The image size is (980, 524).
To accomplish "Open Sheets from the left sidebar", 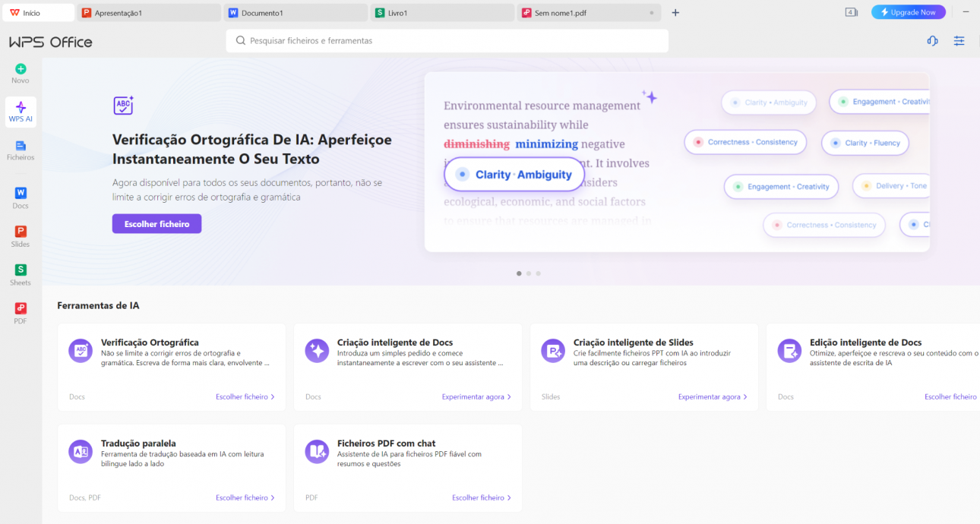I will coord(21,274).
